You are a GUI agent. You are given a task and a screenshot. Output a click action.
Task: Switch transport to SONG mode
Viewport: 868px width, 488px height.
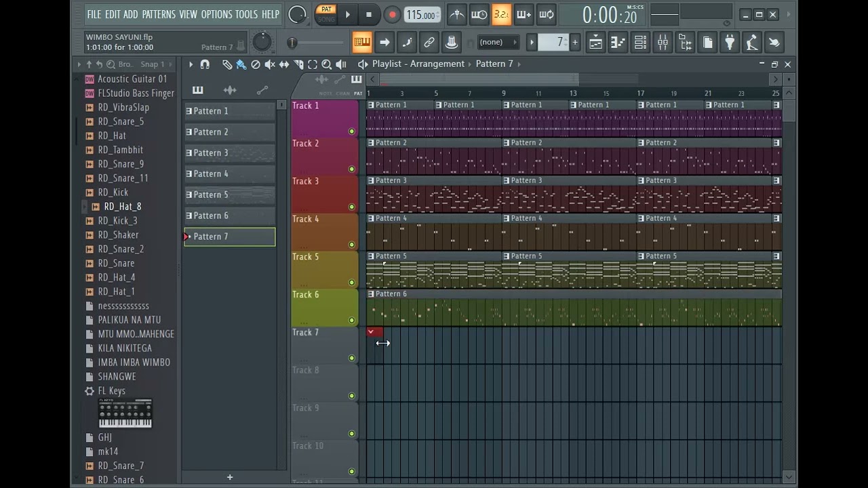click(x=326, y=19)
